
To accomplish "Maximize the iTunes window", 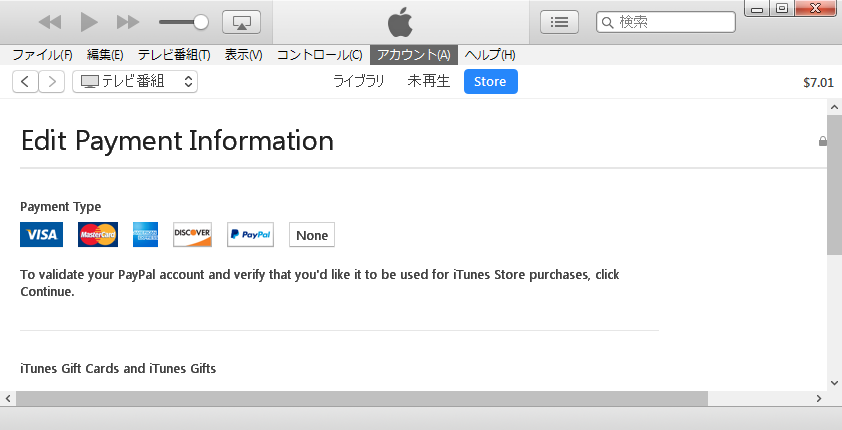I will tap(782, 8).
